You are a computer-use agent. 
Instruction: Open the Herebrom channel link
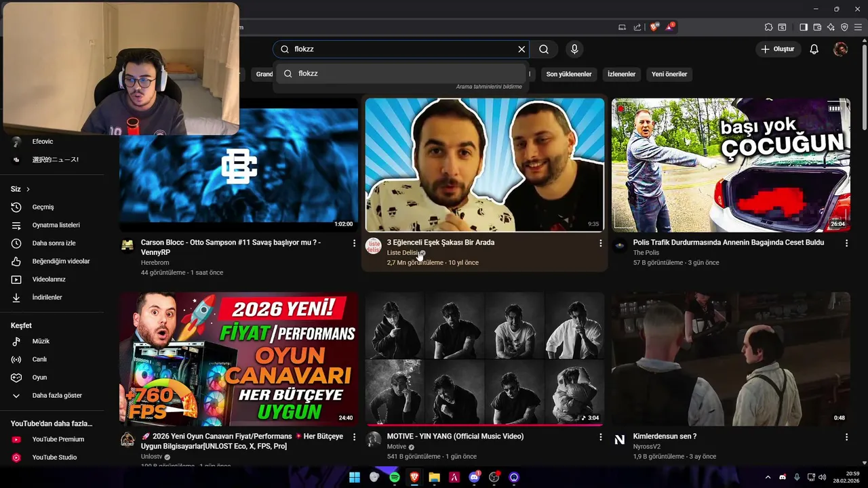point(155,262)
